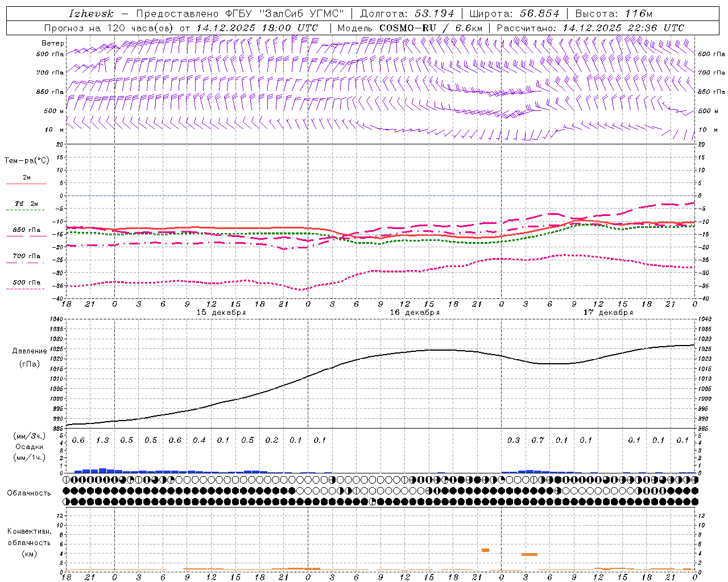Select the "(мм/1ч.)" unit label
The height and width of the screenshot is (582, 728).
point(30,458)
